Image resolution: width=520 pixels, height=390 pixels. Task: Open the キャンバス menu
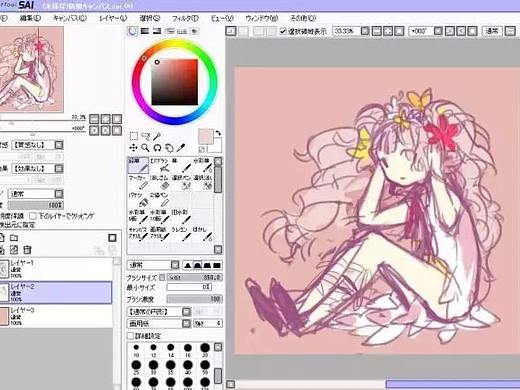pos(70,18)
